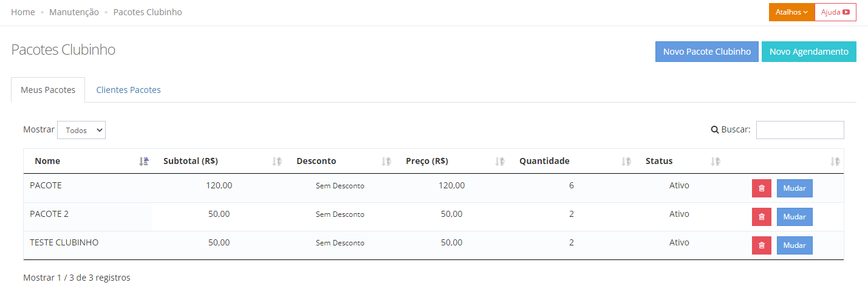Click Novo Agendamento button
The image size is (868, 308).
pos(809,52)
